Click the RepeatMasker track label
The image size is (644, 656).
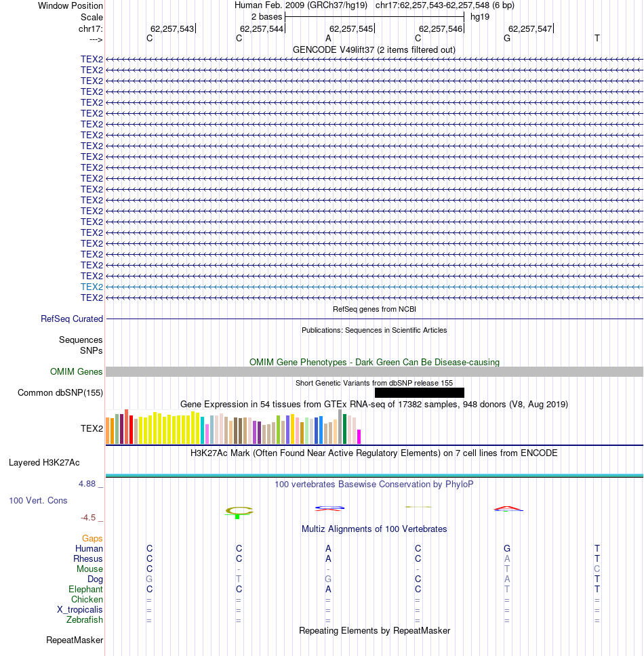(x=75, y=640)
